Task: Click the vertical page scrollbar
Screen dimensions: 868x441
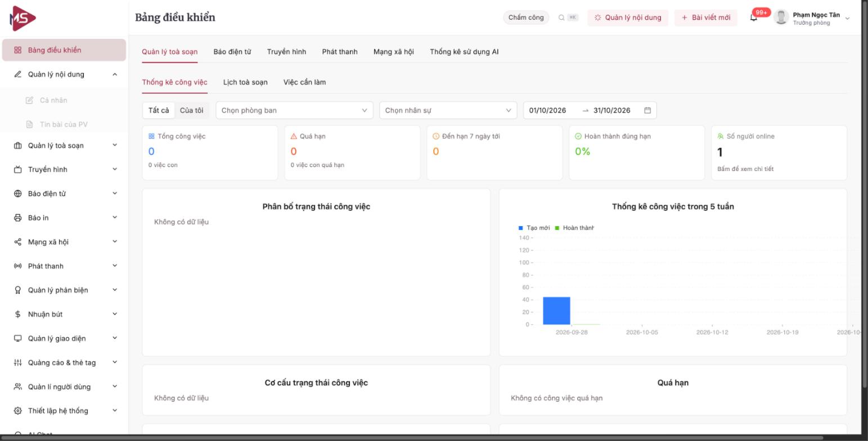Action: pos(865,194)
